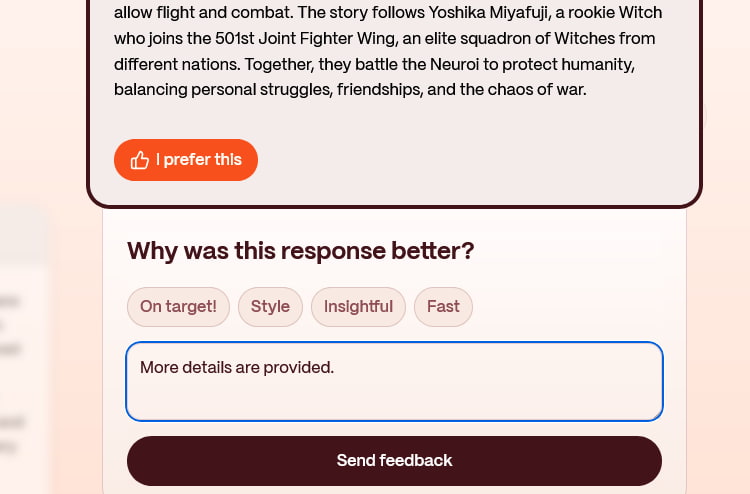Focus the feedback details text box
This screenshot has width=750, height=494.
click(395, 381)
